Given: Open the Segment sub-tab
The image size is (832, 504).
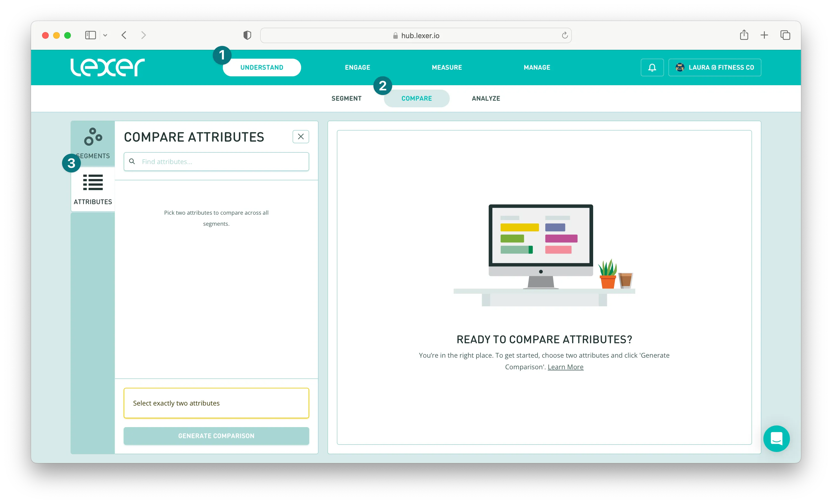Looking at the screenshot, I should click(346, 98).
